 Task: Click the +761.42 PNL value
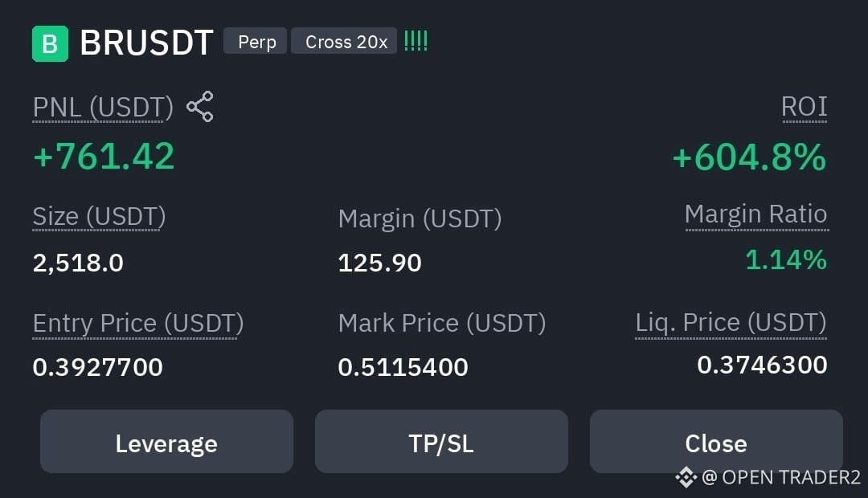coord(104,156)
